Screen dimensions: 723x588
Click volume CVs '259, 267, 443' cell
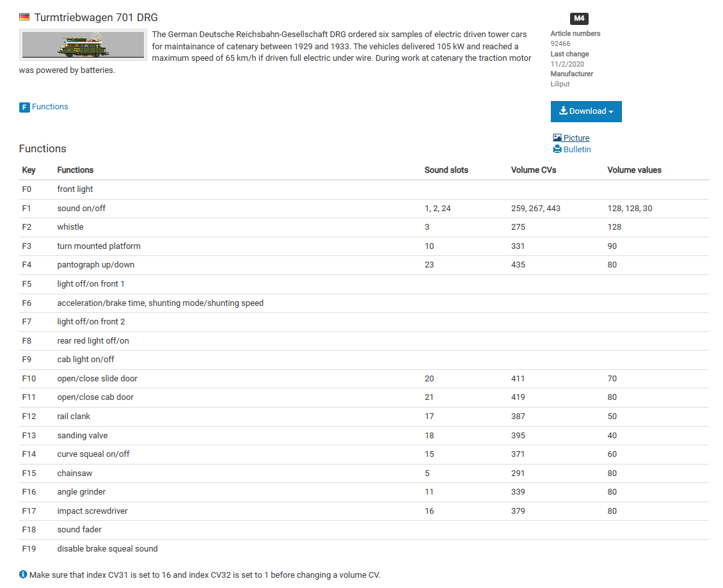tap(536, 209)
